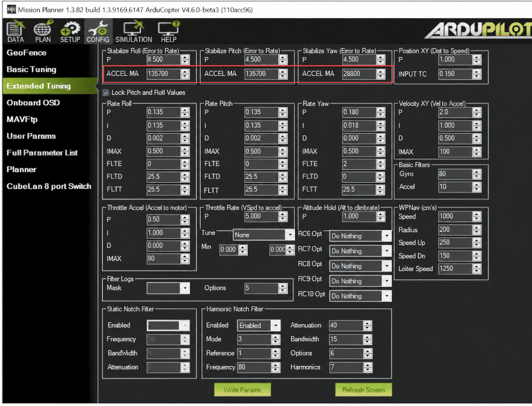Click the Rate Pitch IMAX spinner arrows
The image size is (532, 406).
click(283, 151)
